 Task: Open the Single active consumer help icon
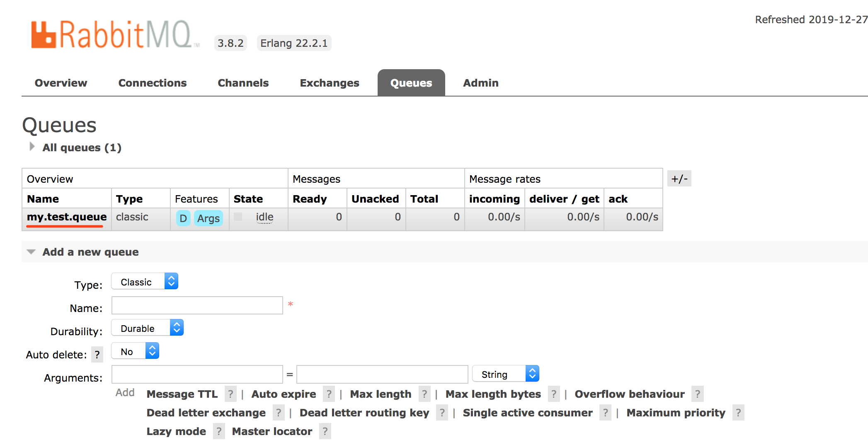(606, 413)
